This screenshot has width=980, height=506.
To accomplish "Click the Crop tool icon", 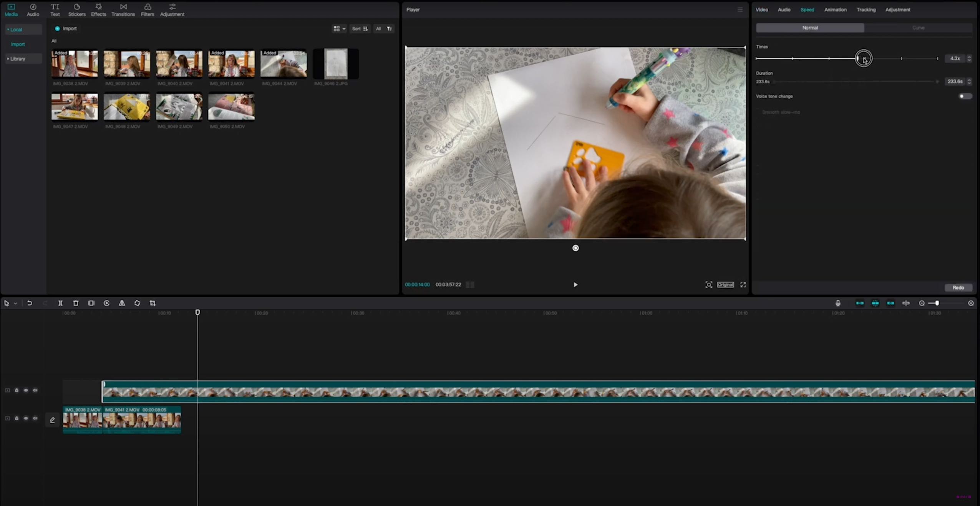I will (x=153, y=303).
